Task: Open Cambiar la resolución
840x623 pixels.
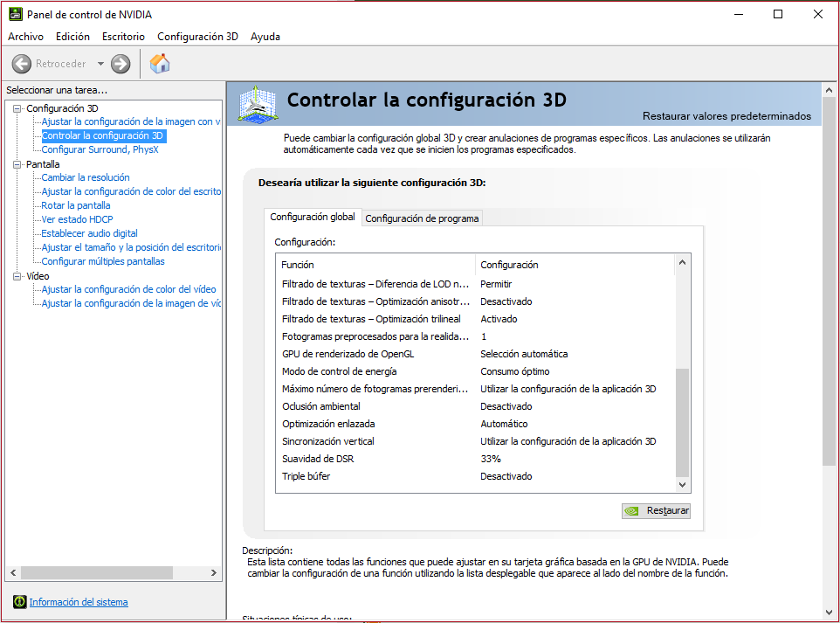Action: pos(86,177)
